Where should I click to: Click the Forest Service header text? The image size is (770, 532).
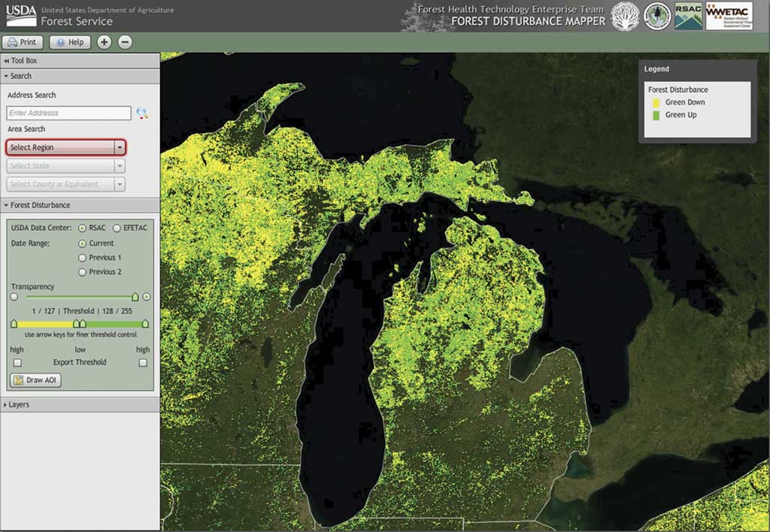(77, 22)
